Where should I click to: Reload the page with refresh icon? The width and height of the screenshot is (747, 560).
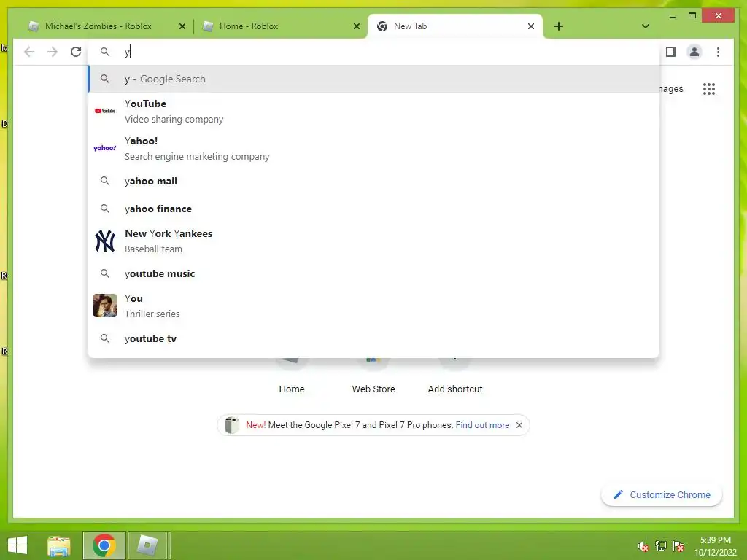76,52
